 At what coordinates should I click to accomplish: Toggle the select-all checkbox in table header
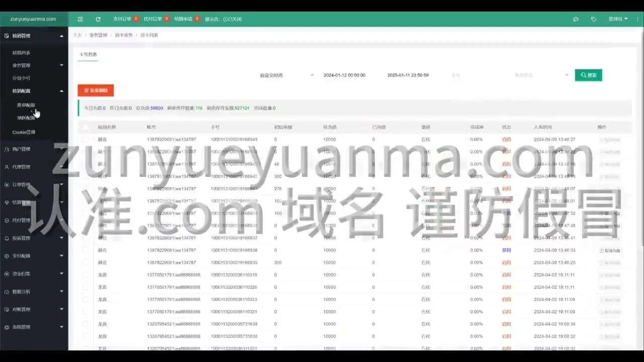pyautogui.click(x=86, y=127)
